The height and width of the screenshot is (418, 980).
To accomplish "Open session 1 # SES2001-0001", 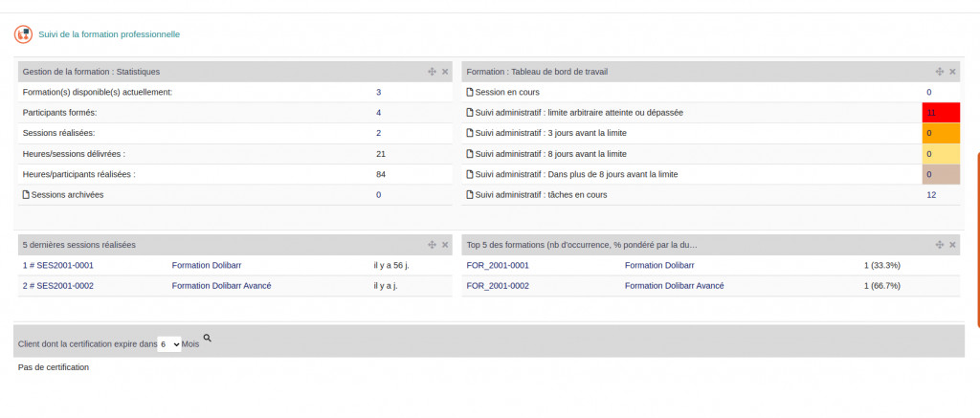I will pyautogui.click(x=57, y=265).
